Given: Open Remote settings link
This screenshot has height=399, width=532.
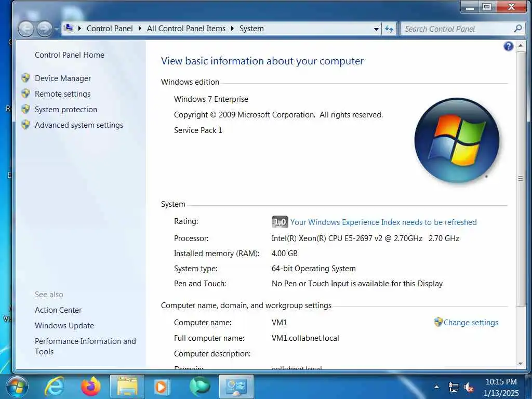Looking at the screenshot, I should click(62, 94).
